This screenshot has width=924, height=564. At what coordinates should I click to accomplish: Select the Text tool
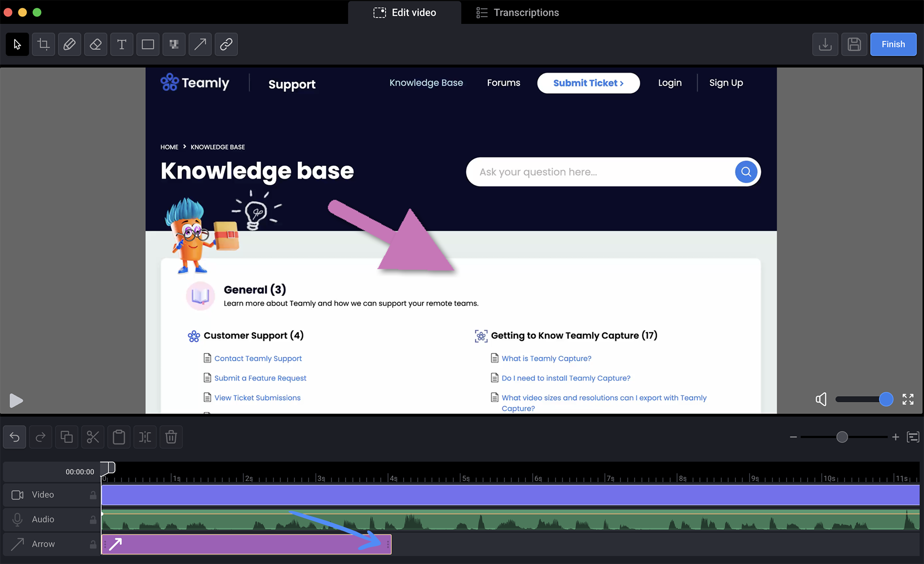[122, 44]
